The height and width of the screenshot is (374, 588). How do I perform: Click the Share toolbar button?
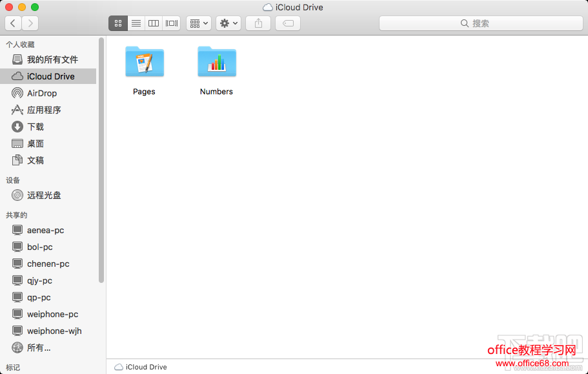(258, 23)
